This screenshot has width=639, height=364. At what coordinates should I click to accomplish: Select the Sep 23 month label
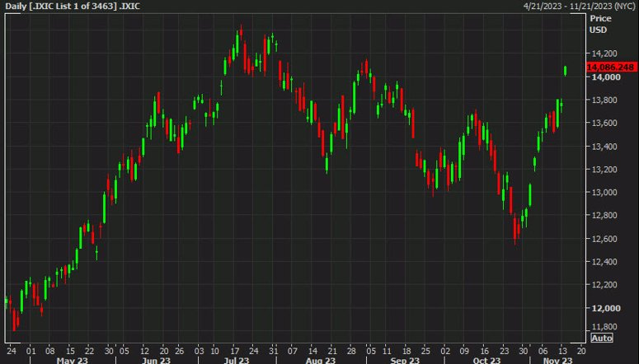click(x=404, y=361)
